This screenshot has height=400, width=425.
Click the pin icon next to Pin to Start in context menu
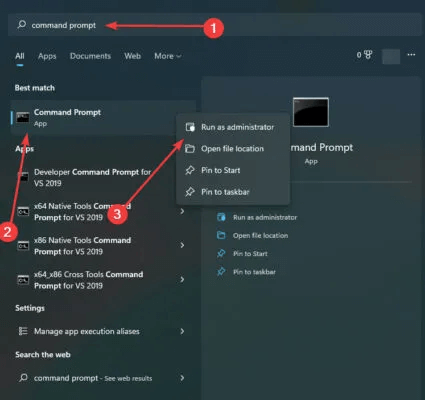click(190, 170)
